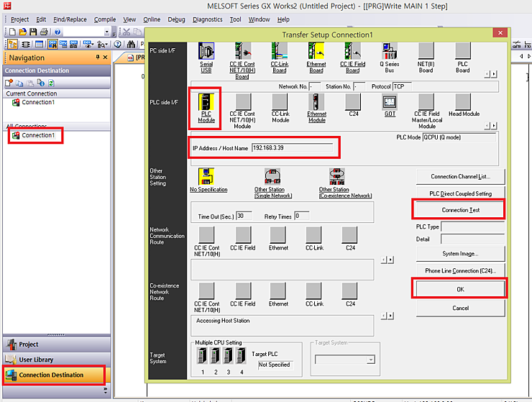Confirm Transfer Setup with OK
The width and height of the screenshot is (532, 402).
click(460, 289)
